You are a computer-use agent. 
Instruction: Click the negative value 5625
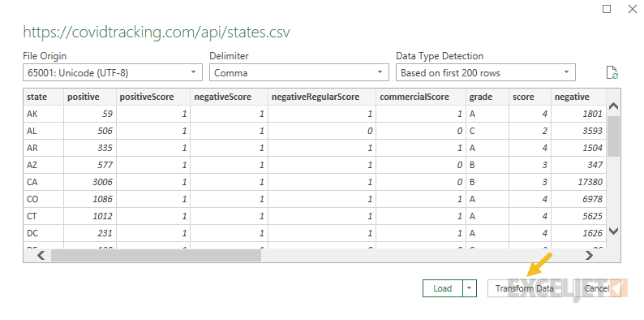tap(578, 216)
